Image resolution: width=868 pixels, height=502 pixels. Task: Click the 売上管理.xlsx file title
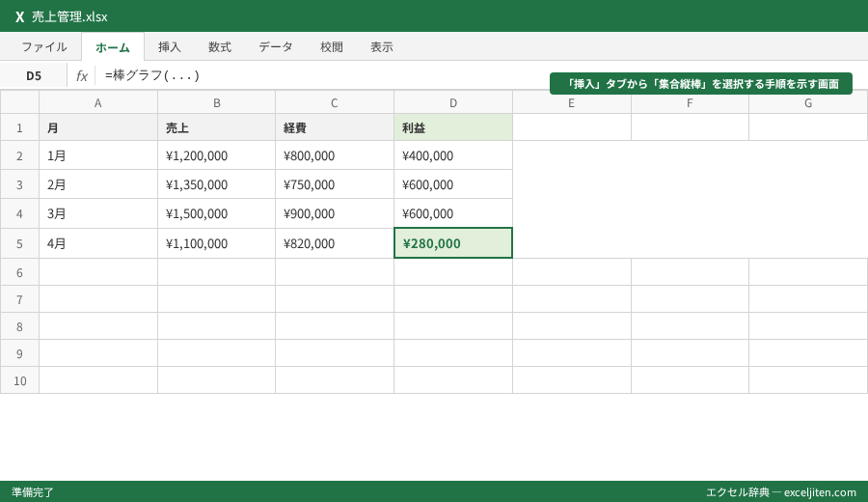click(x=69, y=17)
